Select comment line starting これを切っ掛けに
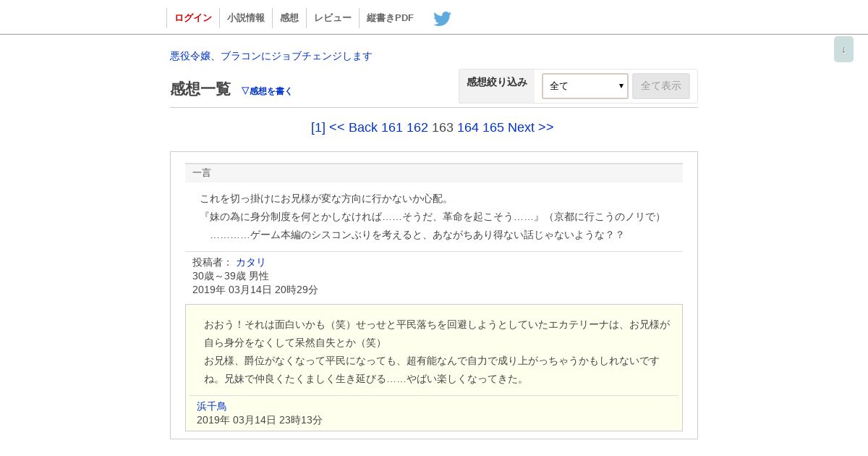The height and width of the screenshot is (456, 868). pos(325,198)
